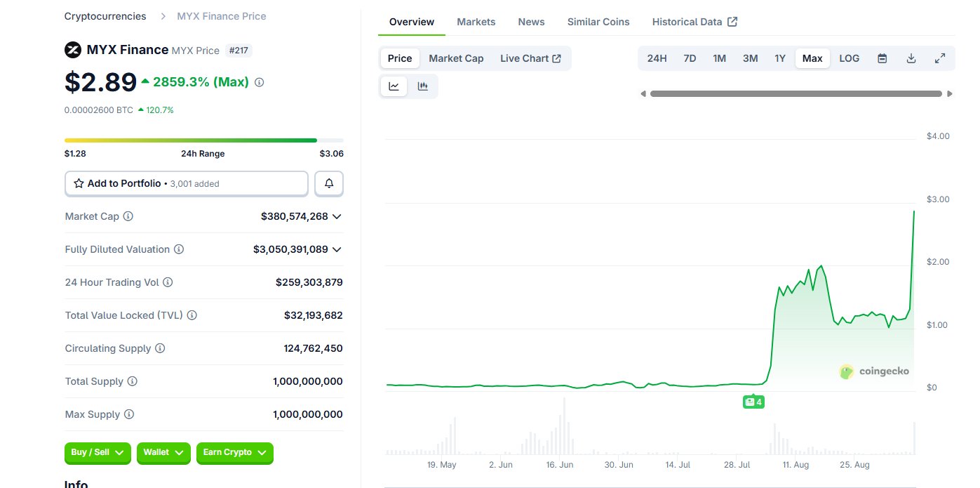980x488 pixels.
Task: Download chart data icon
Action: point(911,58)
